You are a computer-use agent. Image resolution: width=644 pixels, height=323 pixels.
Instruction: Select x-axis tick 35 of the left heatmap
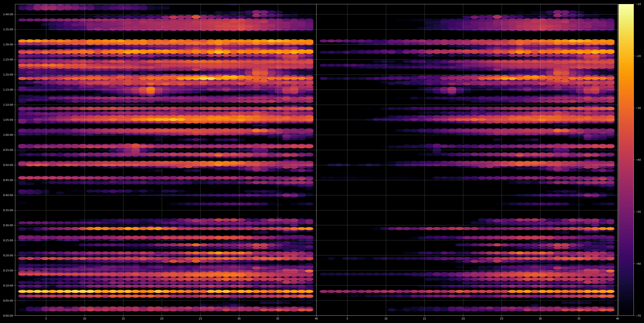(278, 319)
